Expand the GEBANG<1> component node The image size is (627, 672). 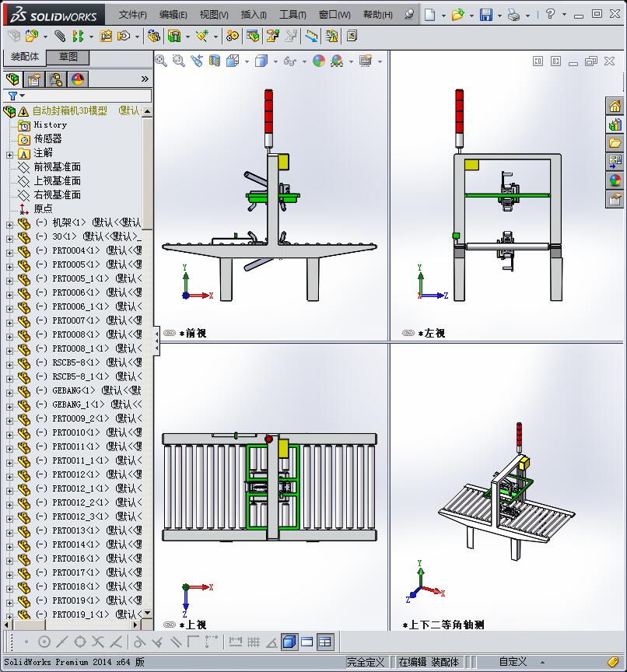tap(10, 393)
